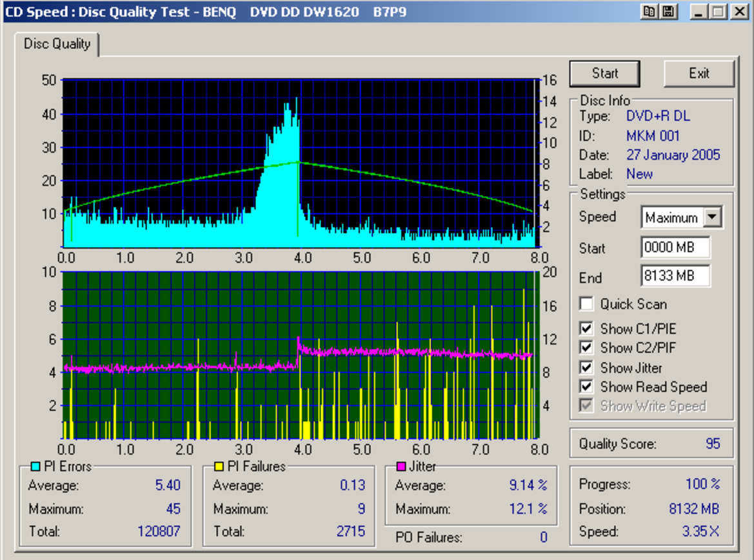This screenshot has height=560, width=754.
Task: Click the date 27 January 2005
Action: (673, 155)
